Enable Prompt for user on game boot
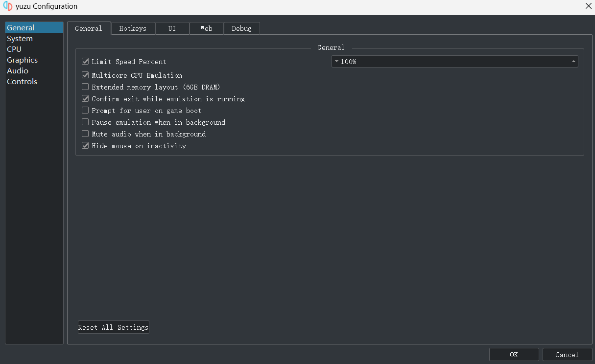The height and width of the screenshot is (364, 595). [x=85, y=111]
